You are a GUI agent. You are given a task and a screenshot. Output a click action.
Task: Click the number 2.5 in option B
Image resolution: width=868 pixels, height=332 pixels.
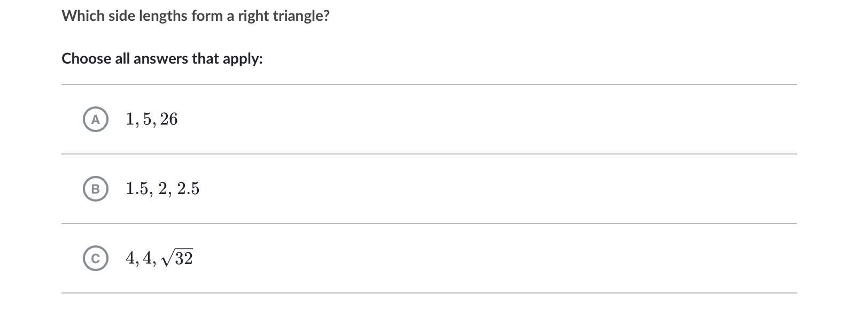point(188,189)
